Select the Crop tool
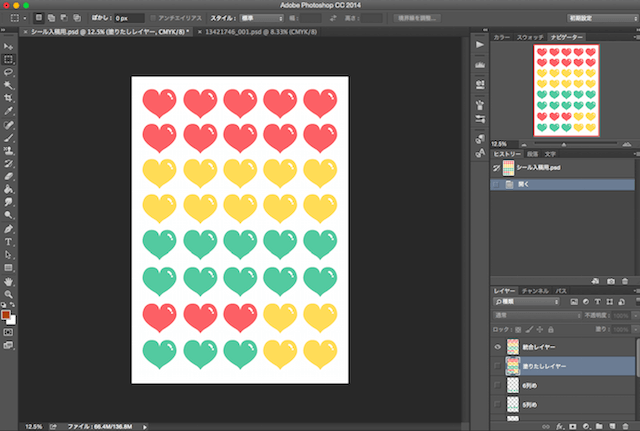 coord(8,98)
